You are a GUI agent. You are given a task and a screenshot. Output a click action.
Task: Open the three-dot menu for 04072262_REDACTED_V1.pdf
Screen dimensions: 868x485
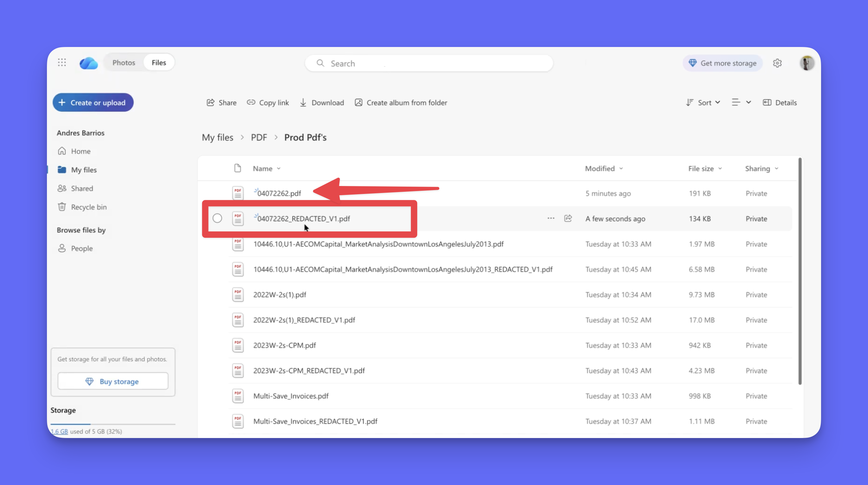[551, 218]
